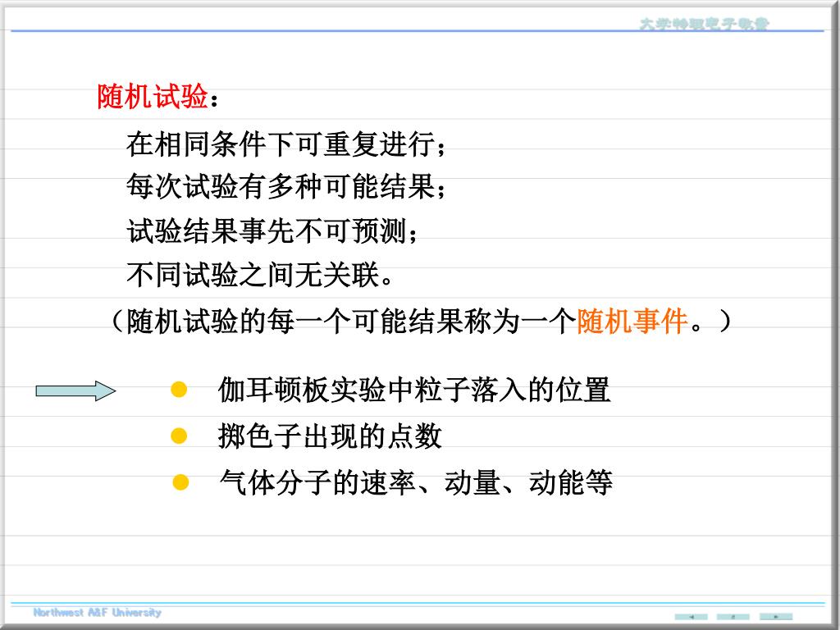Click the 大学物理电子教案 header title
Screen dimensions: 840x630
pyautogui.click(x=705, y=24)
